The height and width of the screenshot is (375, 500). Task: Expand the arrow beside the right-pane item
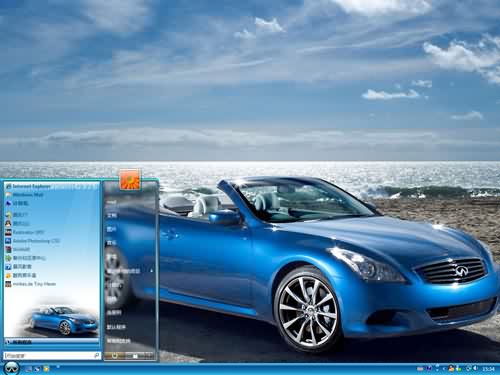(x=151, y=271)
